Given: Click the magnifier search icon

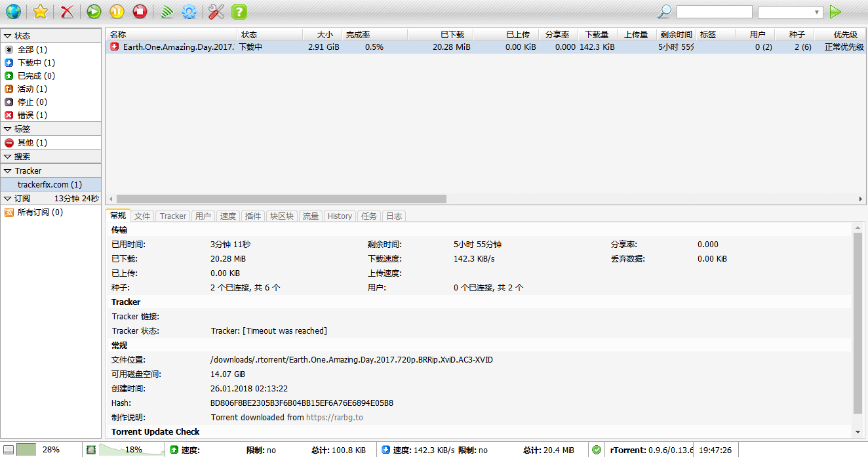Looking at the screenshot, I should [664, 12].
